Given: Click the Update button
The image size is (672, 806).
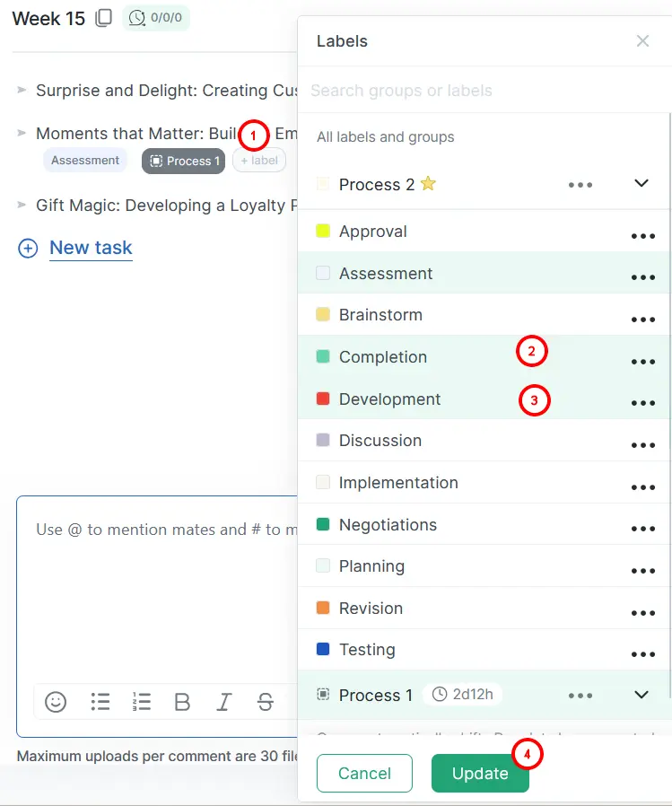Looking at the screenshot, I should pos(480,774).
